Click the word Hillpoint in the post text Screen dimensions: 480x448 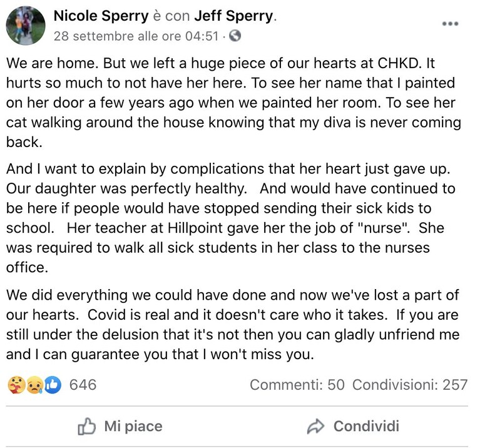[x=195, y=228]
